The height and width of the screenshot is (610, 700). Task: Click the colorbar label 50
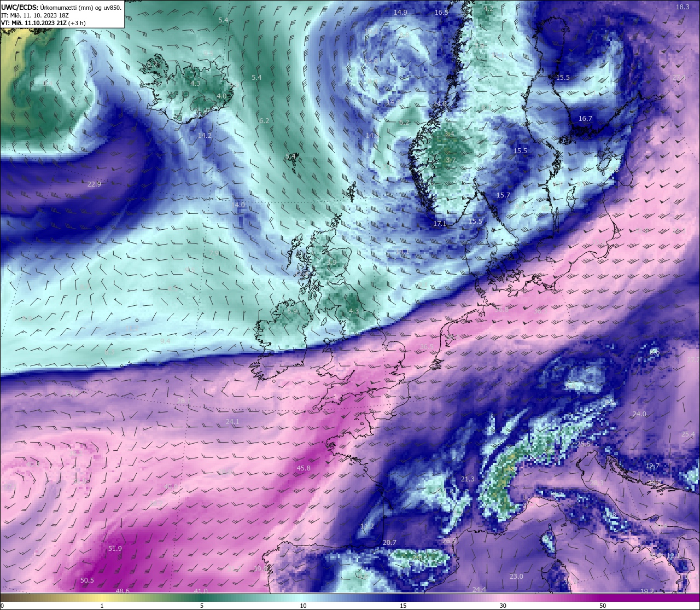pyautogui.click(x=603, y=606)
